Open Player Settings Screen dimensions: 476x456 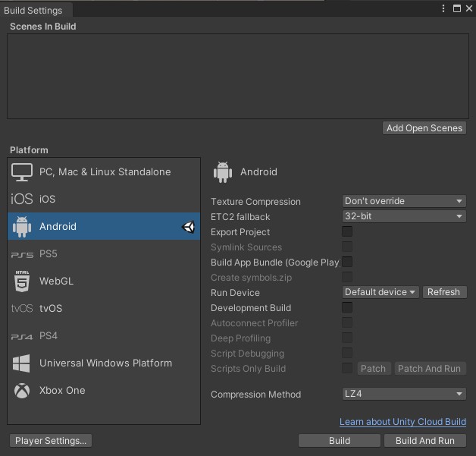click(51, 441)
